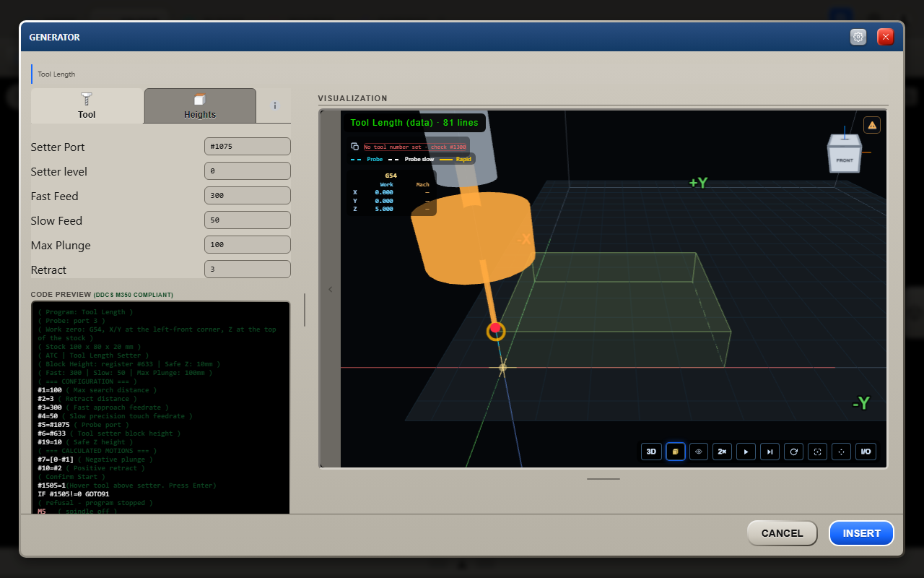Reset the simulation with reload icon
The width and height of the screenshot is (924, 578).
[x=794, y=452]
